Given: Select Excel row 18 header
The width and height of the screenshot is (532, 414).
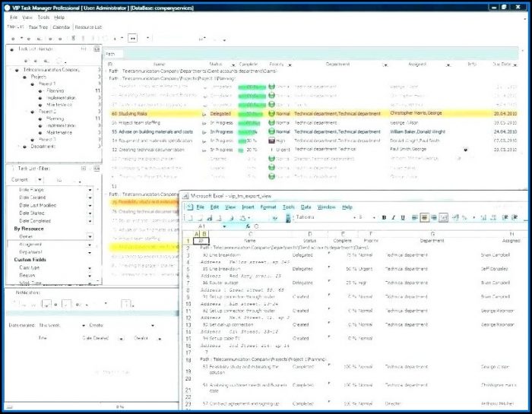Looking at the screenshot, I should [188, 360].
